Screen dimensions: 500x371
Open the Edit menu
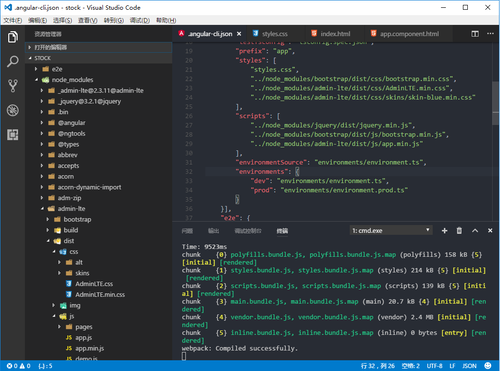coord(37,21)
